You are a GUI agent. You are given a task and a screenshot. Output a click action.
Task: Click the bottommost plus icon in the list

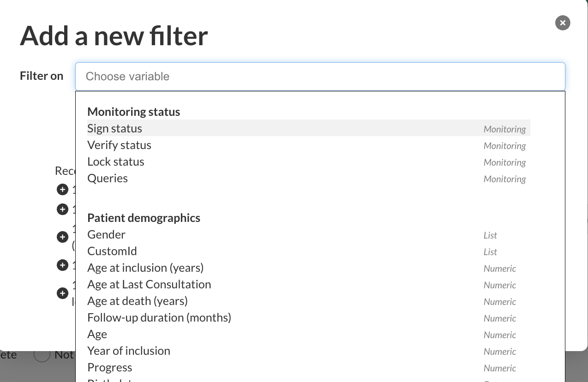click(x=62, y=293)
